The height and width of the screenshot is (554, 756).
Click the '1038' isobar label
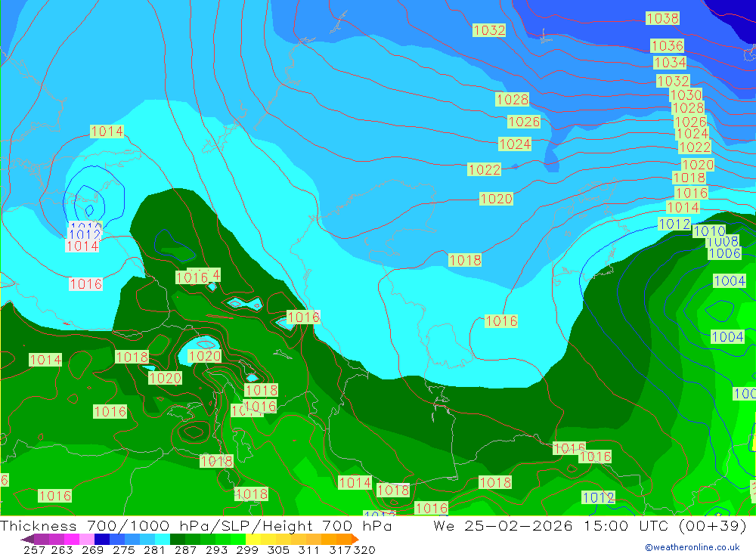[662, 18]
